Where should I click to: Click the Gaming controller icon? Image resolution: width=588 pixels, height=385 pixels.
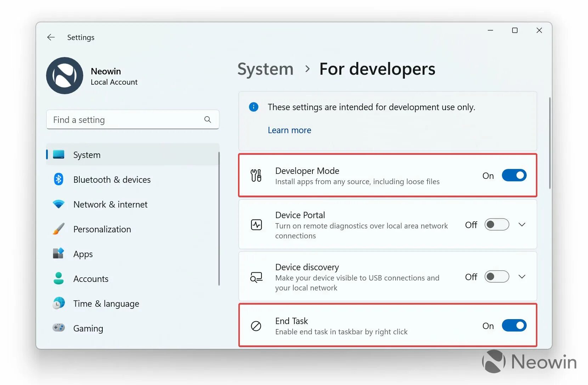click(x=58, y=328)
